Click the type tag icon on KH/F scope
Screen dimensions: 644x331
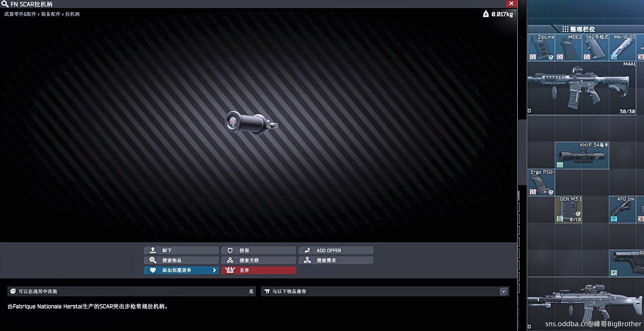click(x=560, y=165)
